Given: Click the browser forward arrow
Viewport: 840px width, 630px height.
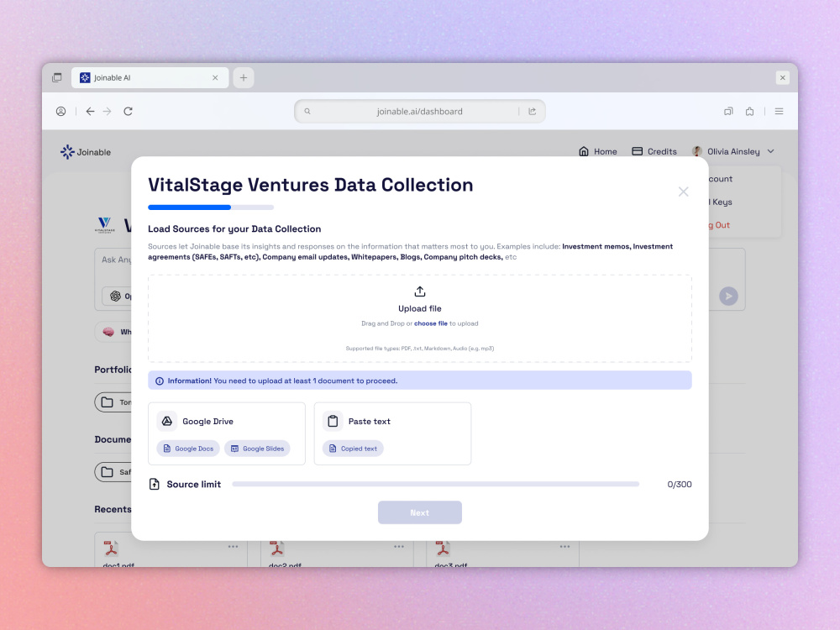Looking at the screenshot, I should [108, 112].
